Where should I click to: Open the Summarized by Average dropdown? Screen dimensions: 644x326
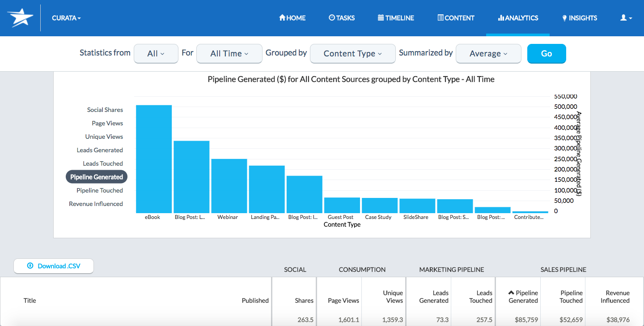point(488,53)
